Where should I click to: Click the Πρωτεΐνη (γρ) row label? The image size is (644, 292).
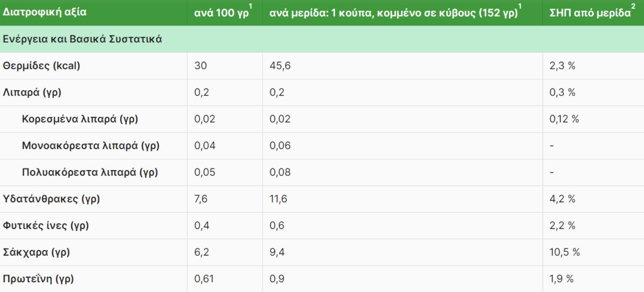click(38, 279)
